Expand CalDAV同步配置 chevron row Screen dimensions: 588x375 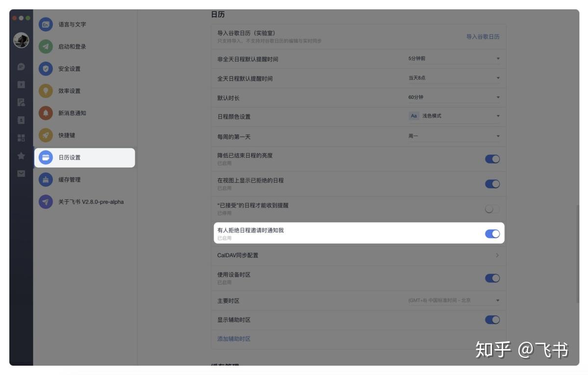(x=497, y=255)
